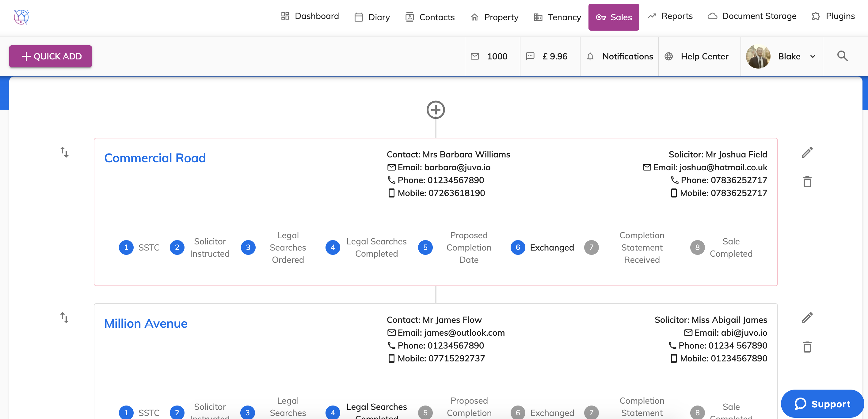The image size is (868, 419).
Task: Open search with magnifier icon
Action: [x=842, y=56]
